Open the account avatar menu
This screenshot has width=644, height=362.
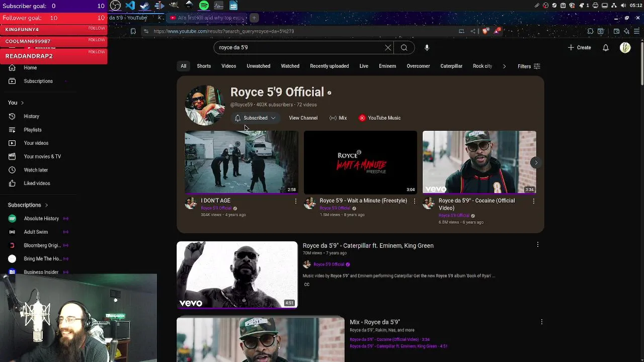pos(625,48)
